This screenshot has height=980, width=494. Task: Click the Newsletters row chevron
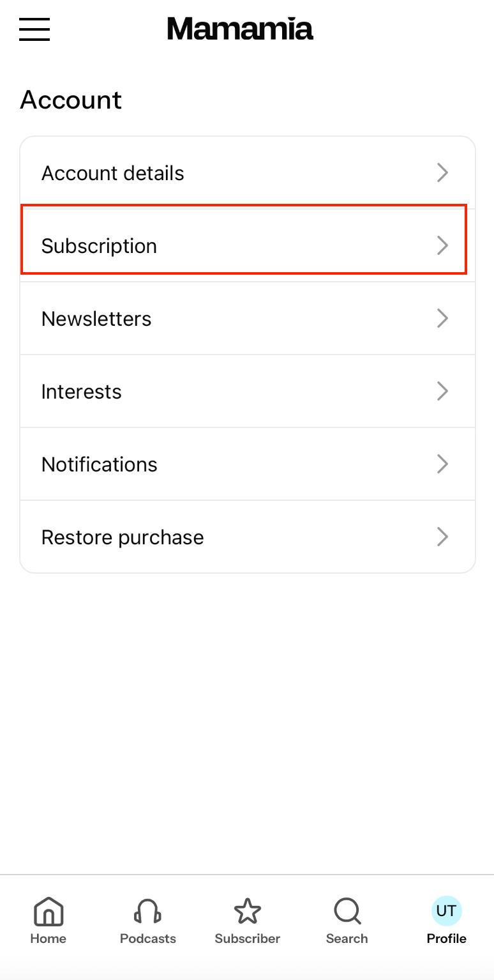(x=442, y=318)
